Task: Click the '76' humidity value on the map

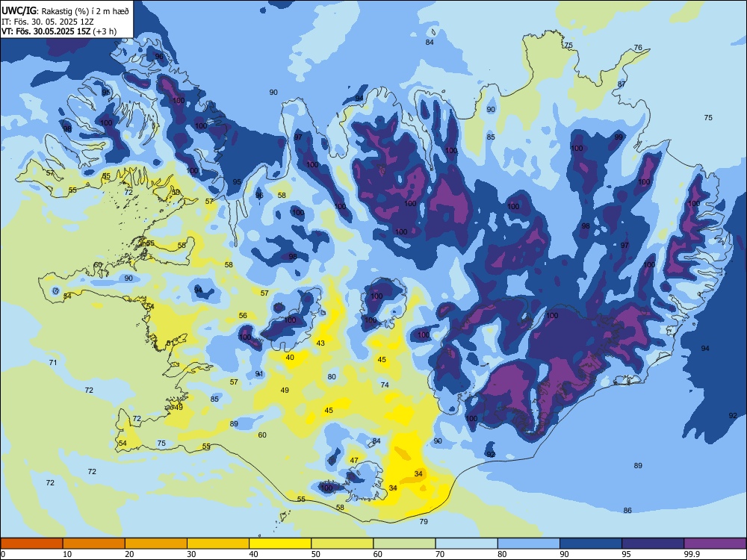Action: pyautogui.click(x=638, y=48)
